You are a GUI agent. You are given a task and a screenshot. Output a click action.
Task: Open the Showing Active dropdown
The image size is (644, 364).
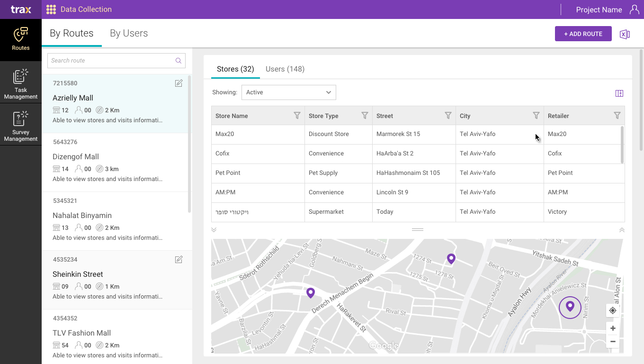[x=288, y=92]
